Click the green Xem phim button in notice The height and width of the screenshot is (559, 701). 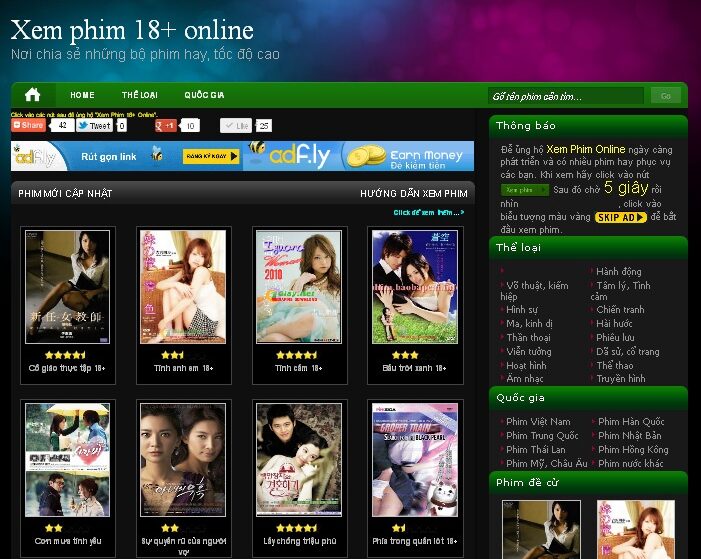[x=524, y=190]
